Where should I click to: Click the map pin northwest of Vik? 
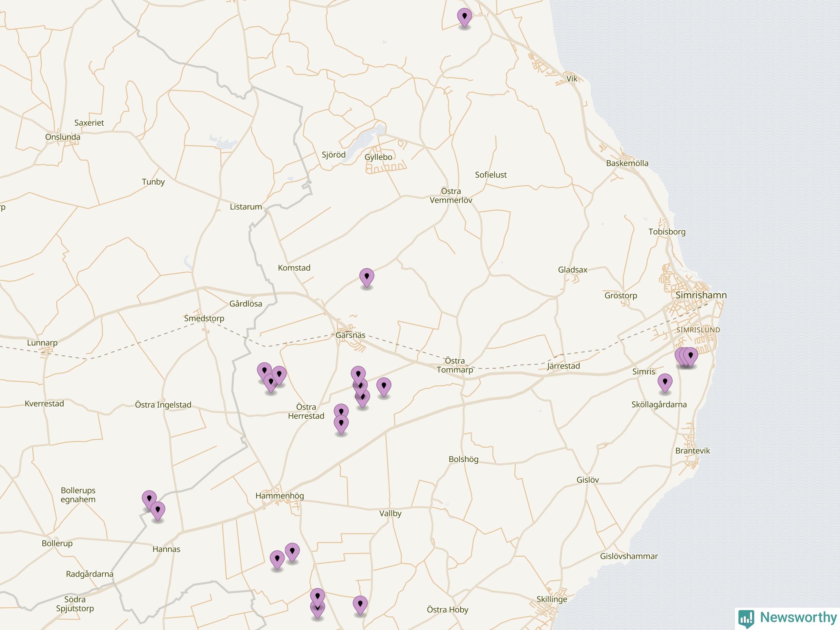pyautogui.click(x=464, y=17)
